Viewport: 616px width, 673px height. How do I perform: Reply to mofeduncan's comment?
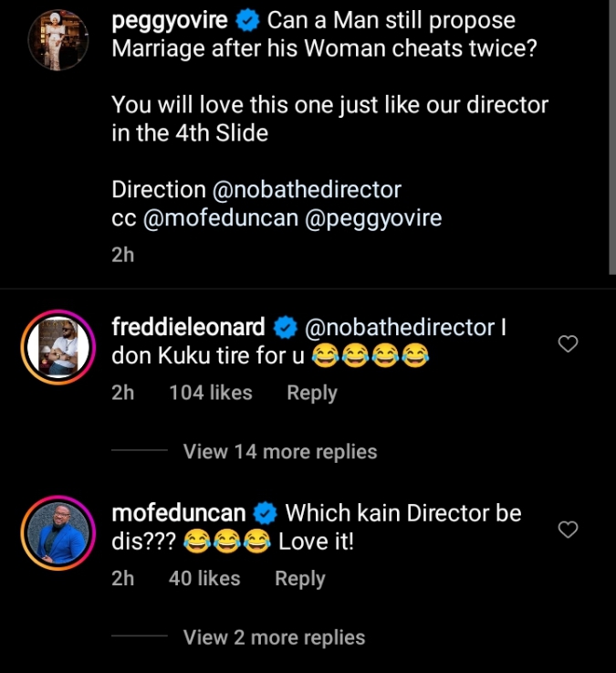point(300,578)
